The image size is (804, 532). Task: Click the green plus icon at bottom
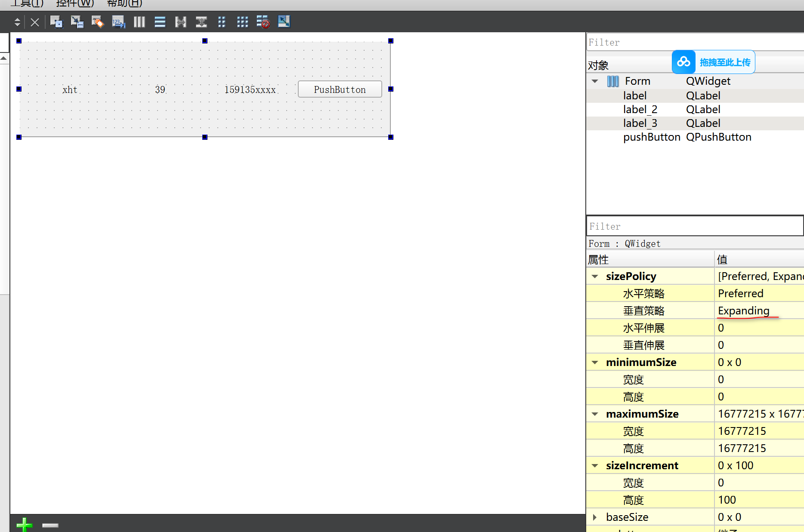(24, 525)
